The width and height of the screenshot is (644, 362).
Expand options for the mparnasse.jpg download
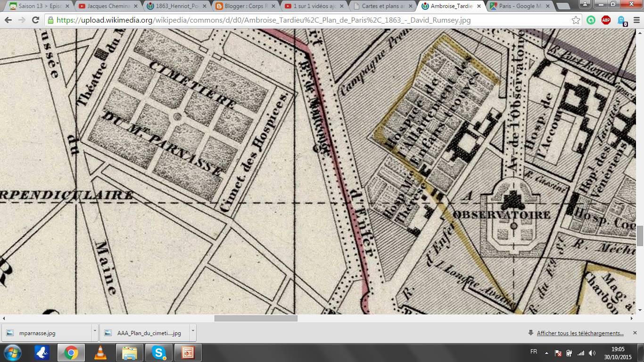click(x=94, y=332)
